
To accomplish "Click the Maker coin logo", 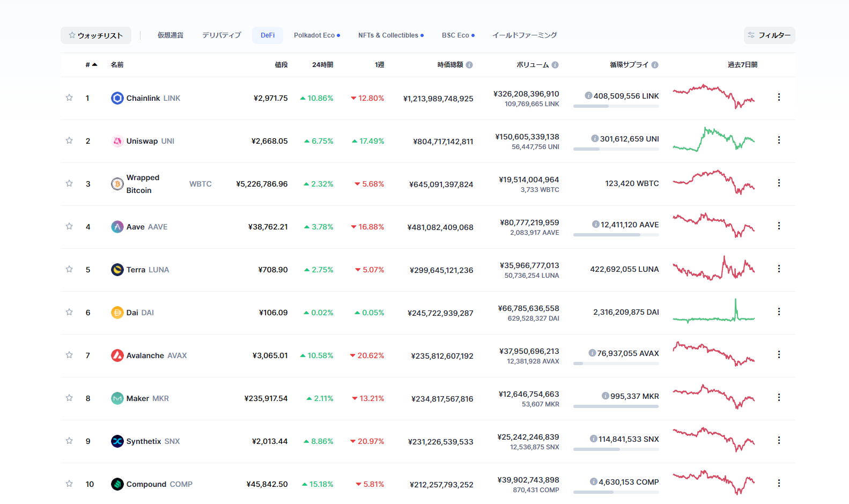I will (x=117, y=398).
